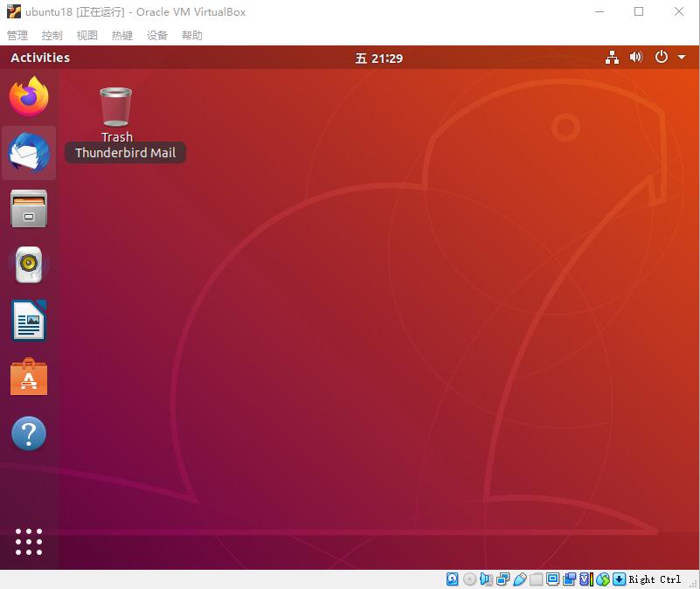Open the Activities overview
Viewport: 700px width, 589px height.
(x=40, y=58)
